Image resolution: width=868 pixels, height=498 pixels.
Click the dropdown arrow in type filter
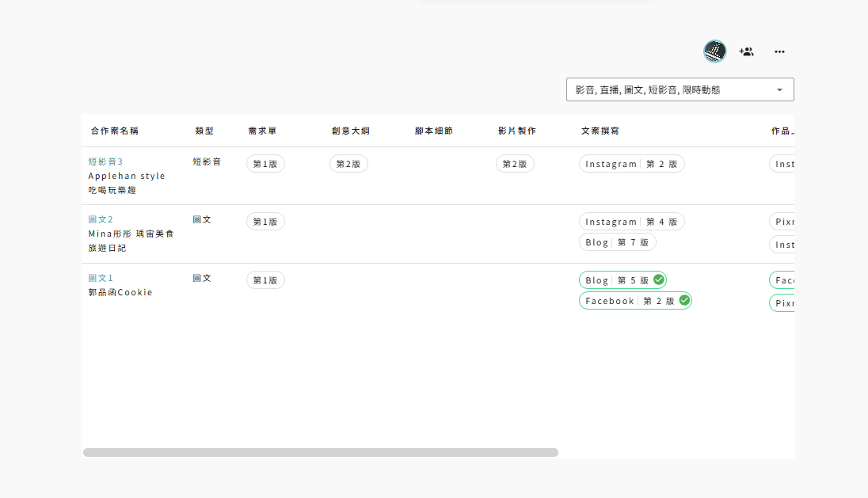(x=779, y=90)
